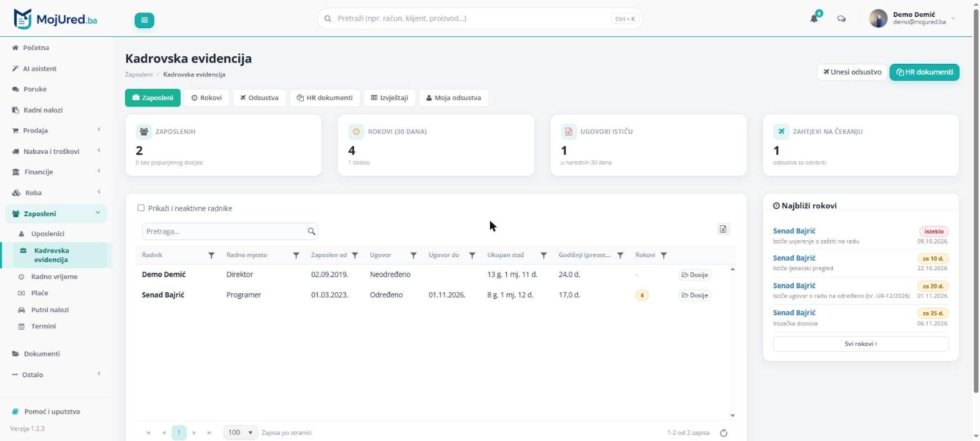Open filter icon for Ugovor column
980x441 pixels.
tap(414, 255)
